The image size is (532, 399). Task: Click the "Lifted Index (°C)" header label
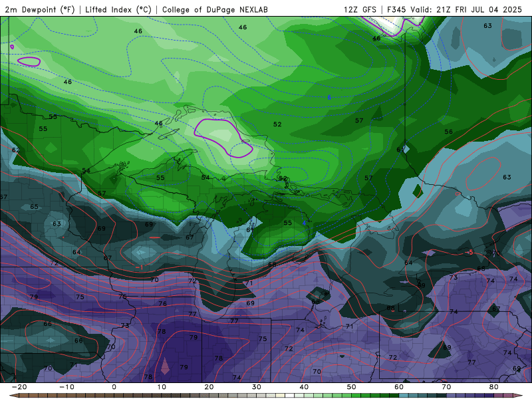(118, 9)
